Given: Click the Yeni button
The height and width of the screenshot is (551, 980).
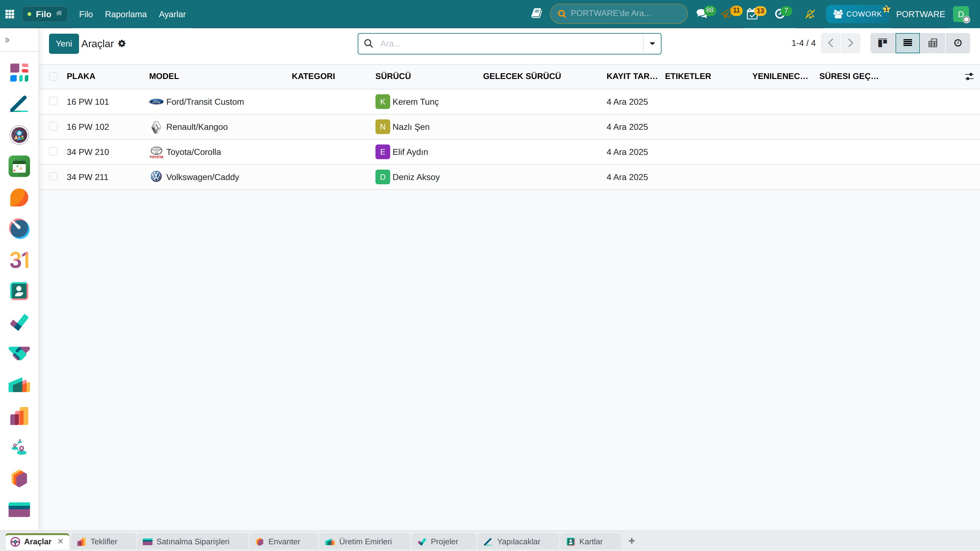Looking at the screenshot, I should click(64, 43).
